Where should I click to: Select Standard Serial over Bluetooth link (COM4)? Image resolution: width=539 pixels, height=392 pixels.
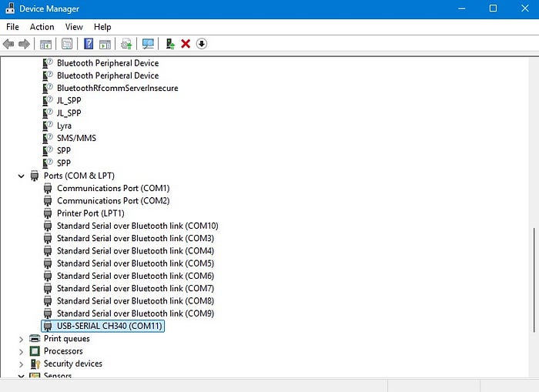136,250
